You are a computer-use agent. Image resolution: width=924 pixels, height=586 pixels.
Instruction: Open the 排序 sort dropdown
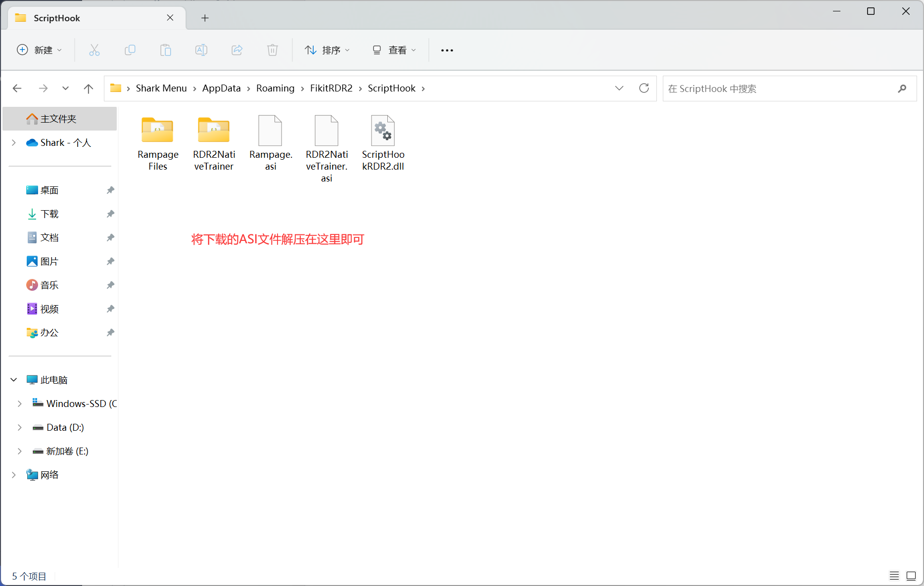coord(327,50)
